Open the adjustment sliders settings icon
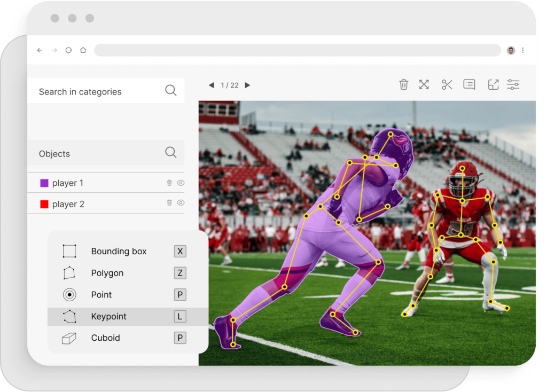 (513, 84)
